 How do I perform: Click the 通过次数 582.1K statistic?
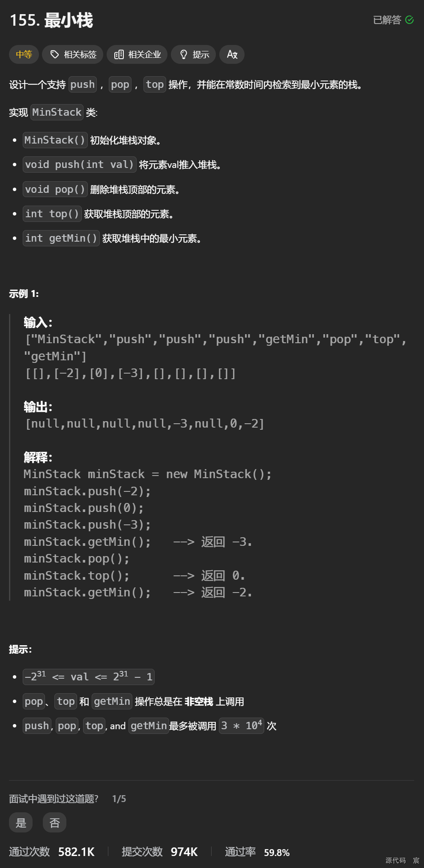(x=52, y=852)
